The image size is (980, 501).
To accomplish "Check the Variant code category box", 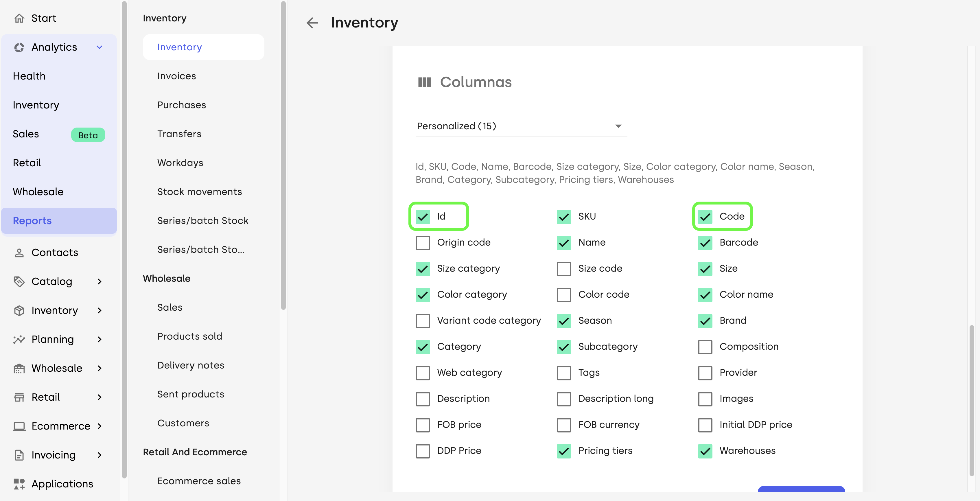I will tap(423, 321).
